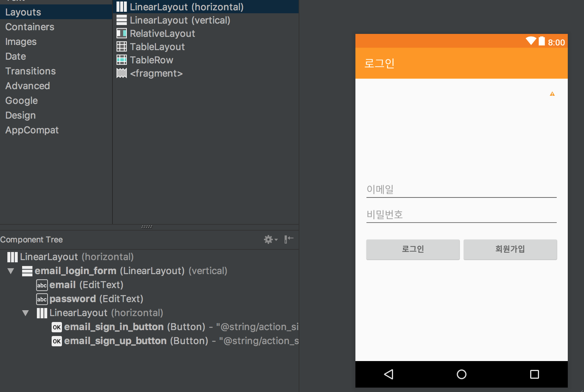This screenshot has width=584, height=392.
Task: Select the <fragment> palette entry text
Action: (156, 73)
